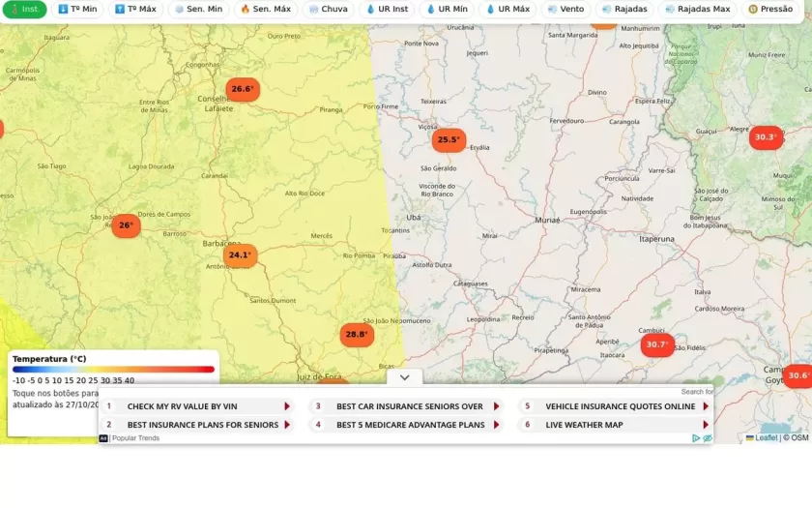Screen dimensions: 812x508
Task: Click the OSM attribution link
Action: 799,437
